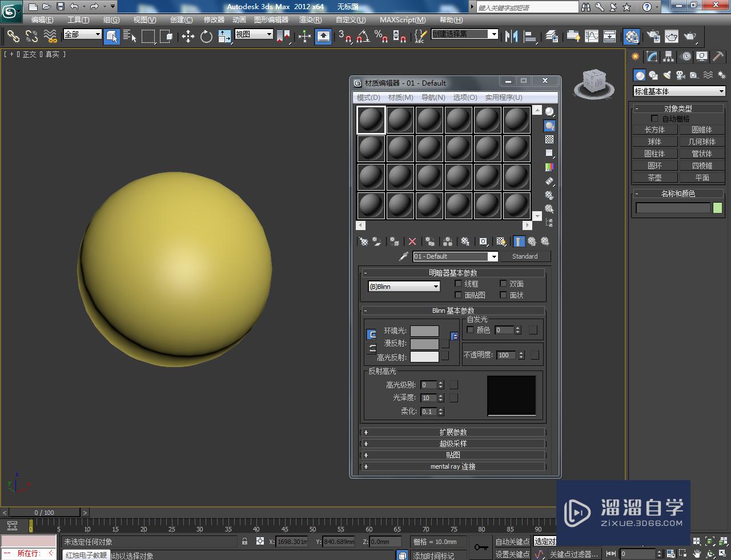Enable the 面贴图 (Face Map) checkbox
731x560 pixels.
tap(458, 295)
